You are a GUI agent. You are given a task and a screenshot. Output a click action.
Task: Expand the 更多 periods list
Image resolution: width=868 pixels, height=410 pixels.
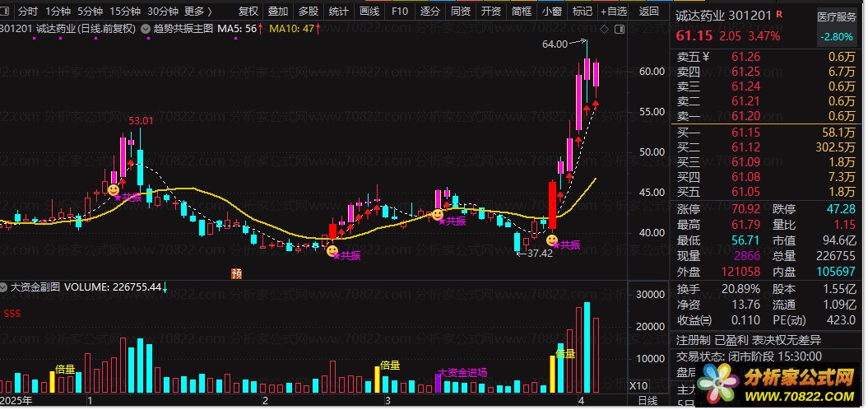coord(198,11)
